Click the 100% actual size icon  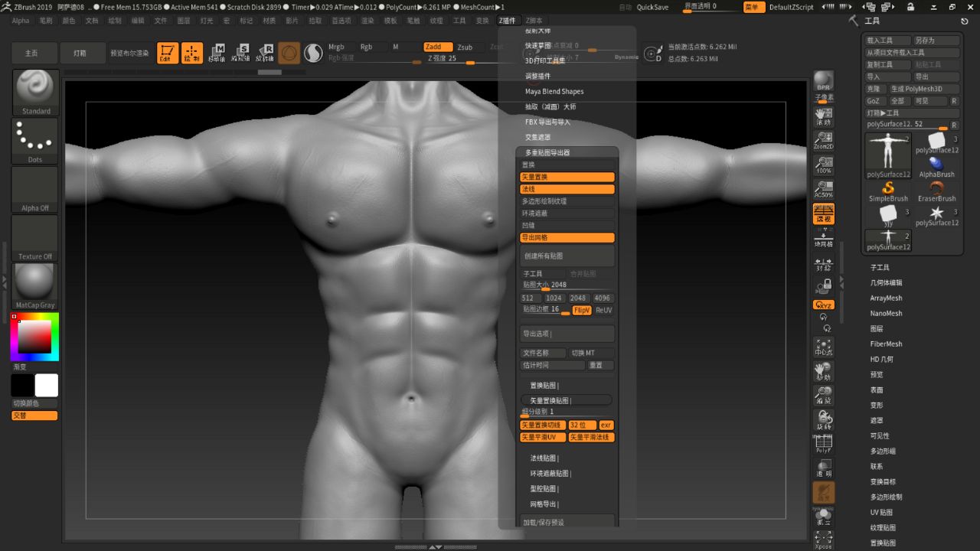(824, 165)
